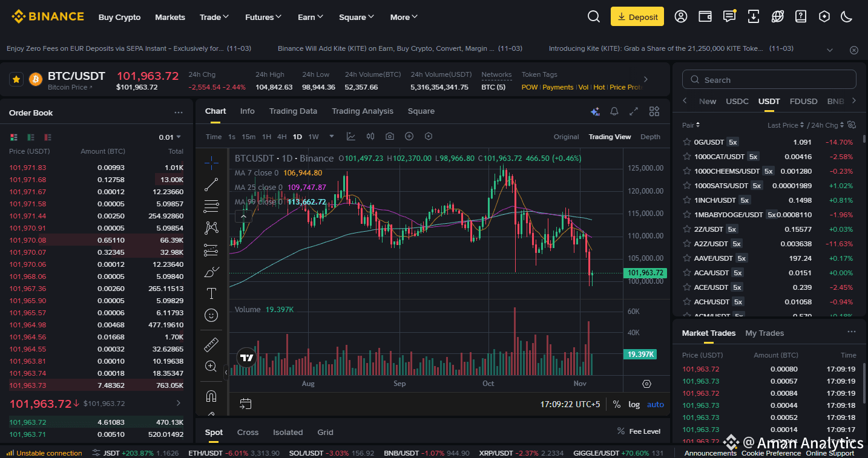Open Markets link in navbar
Viewport: 868px width, 458px height.
[170, 17]
